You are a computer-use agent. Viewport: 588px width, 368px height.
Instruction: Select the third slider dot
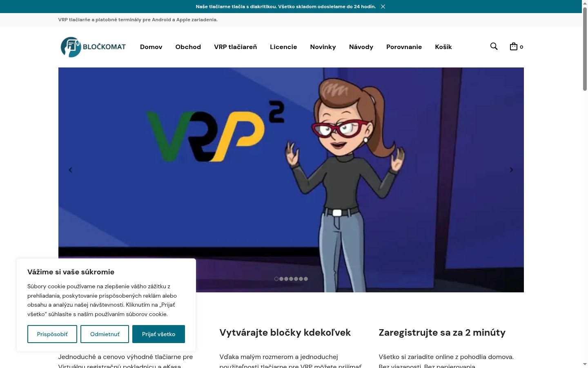click(286, 279)
